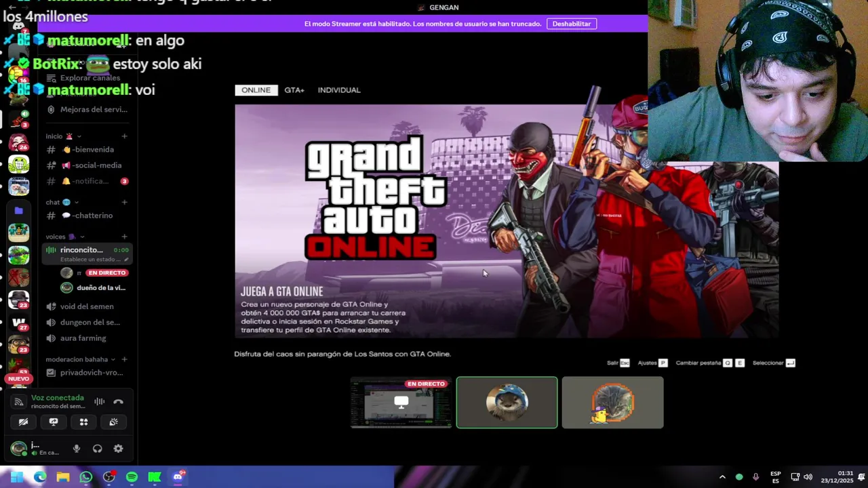This screenshot has height=488, width=868.
Task: Open the EN DIRECTO stream thumbnail
Action: pos(401,403)
